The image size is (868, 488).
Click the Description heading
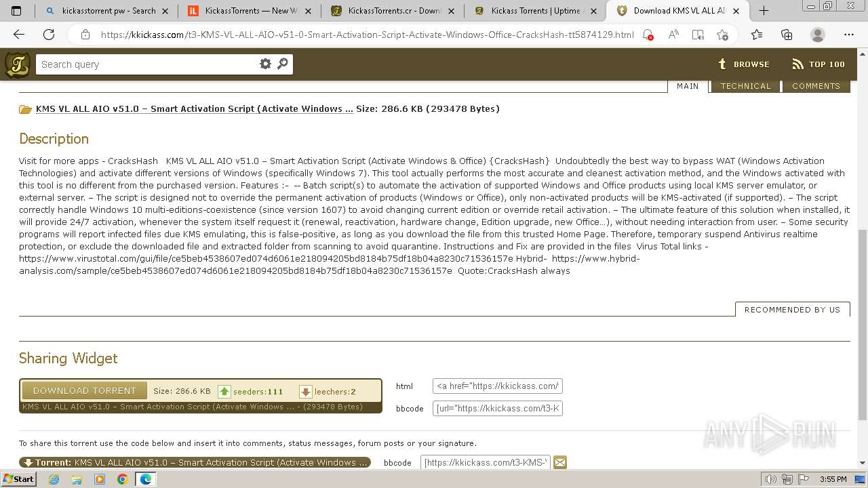(x=54, y=139)
